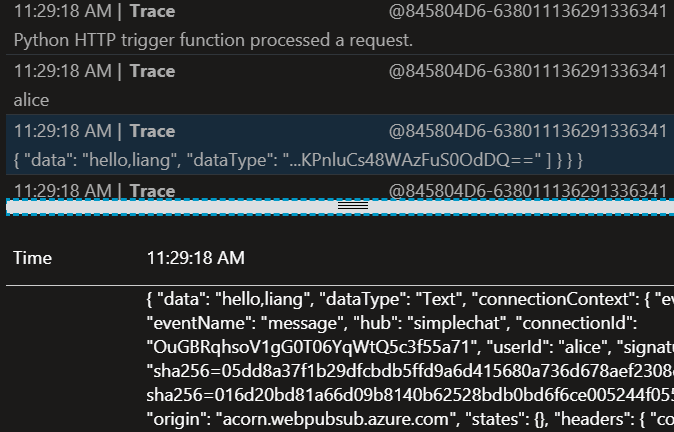Select the highlighted "hello,liang" trace message
The width and height of the screenshot is (674, 432).
(340, 144)
